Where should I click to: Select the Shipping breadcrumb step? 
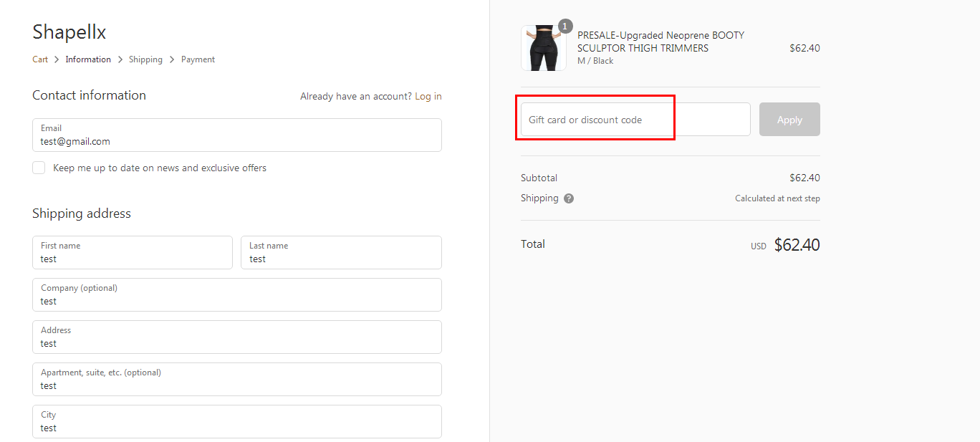pyautogui.click(x=145, y=59)
